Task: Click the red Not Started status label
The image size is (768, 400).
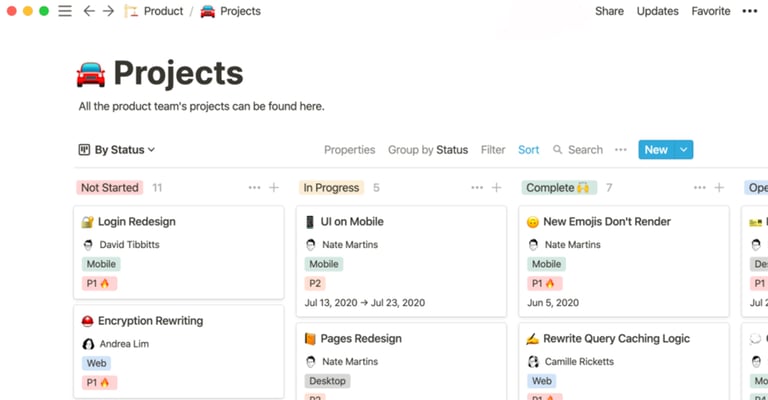Action: (110, 187)
